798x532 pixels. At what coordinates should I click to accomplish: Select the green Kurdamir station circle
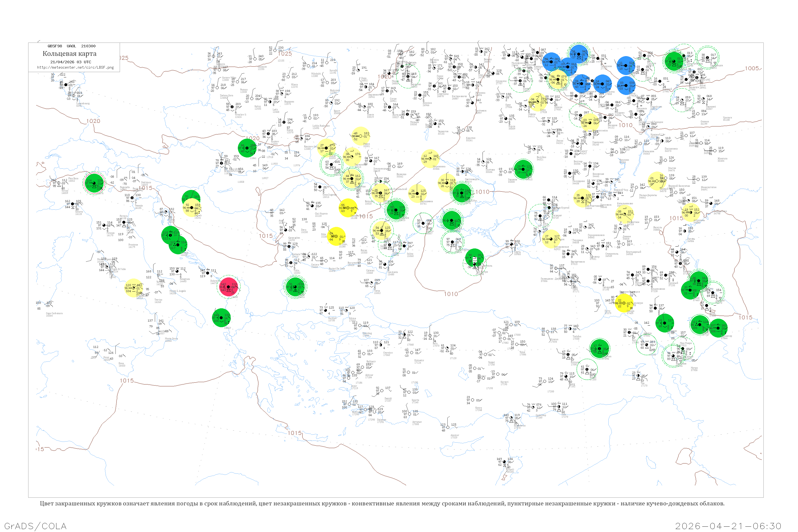718,328
